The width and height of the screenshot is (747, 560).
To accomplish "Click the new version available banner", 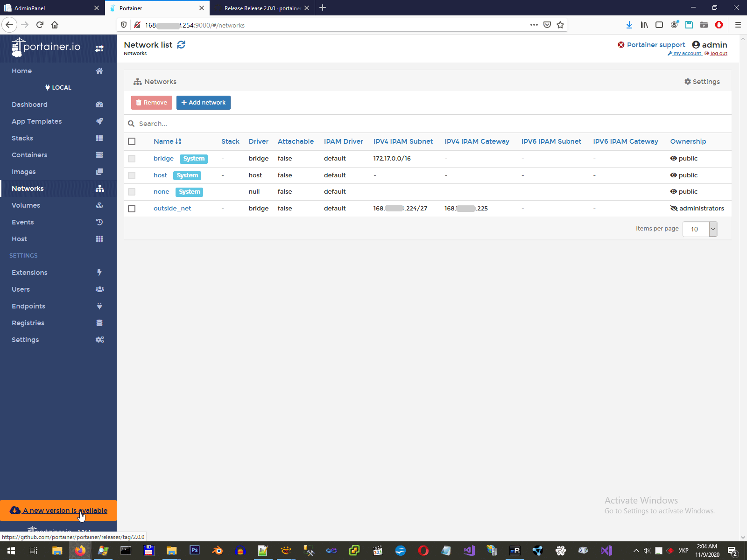I will click(58, 511).
